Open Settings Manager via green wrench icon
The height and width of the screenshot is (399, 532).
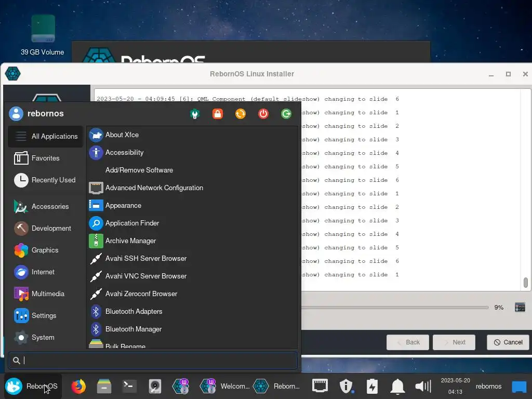[195, 114]
